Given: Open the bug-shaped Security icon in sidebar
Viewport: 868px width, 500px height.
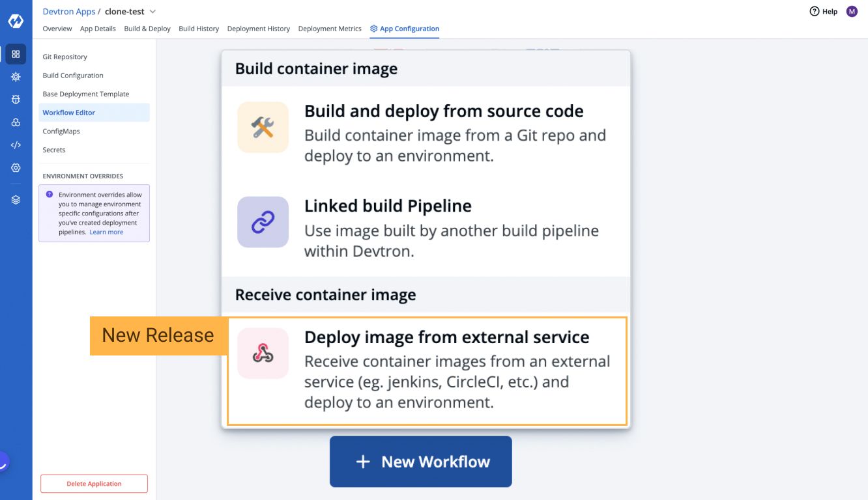Looking at the screenshot, I should [16, 100].
